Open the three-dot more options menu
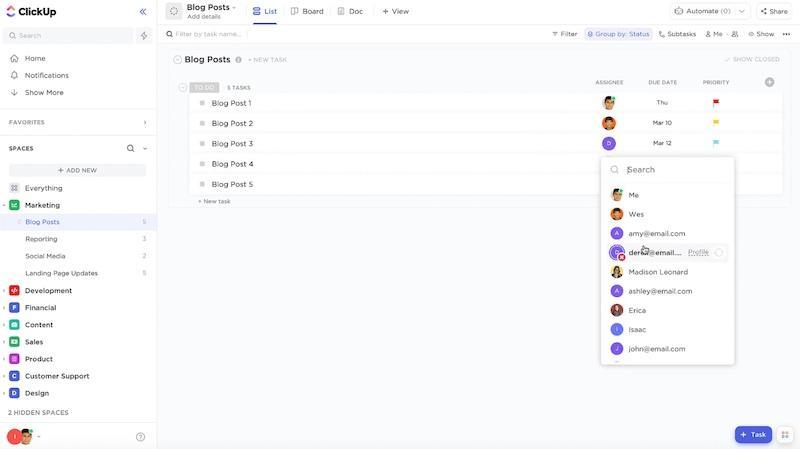The image size is (800, 449). (786, 34)
